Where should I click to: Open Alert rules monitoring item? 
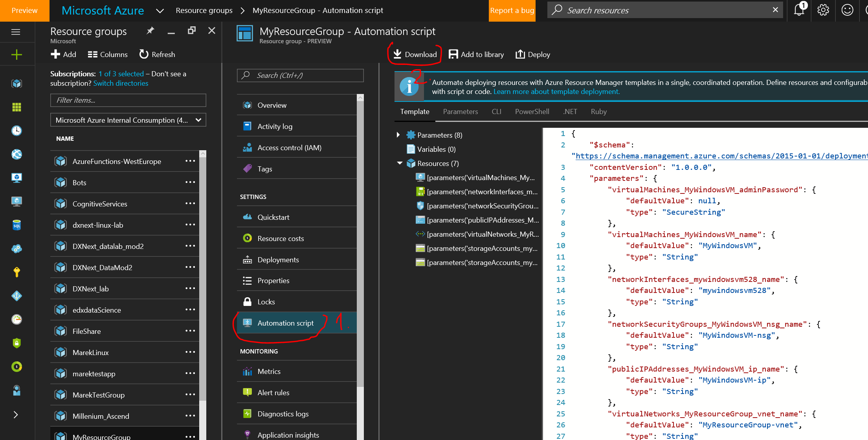297,393
